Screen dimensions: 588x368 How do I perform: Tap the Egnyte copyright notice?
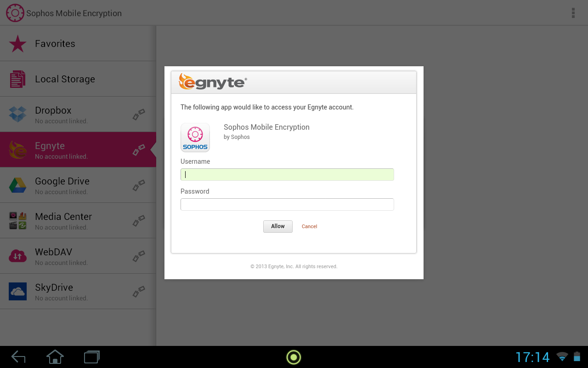[x=294, y=266]
